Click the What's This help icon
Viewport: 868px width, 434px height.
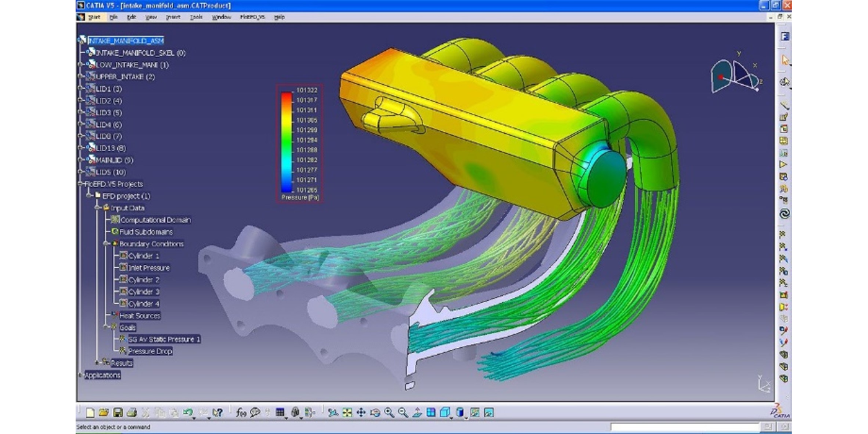[x=218, y=412]
